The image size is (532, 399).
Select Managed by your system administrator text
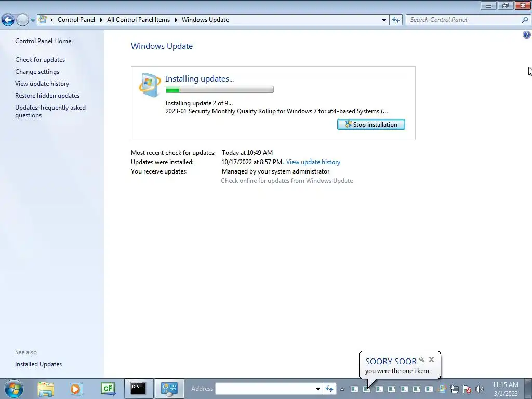(x=275, y=171)
